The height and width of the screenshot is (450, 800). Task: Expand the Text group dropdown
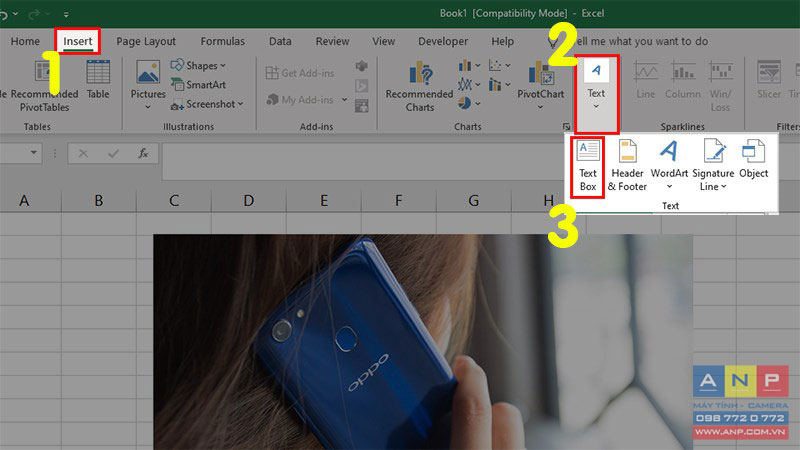(596, 94)
